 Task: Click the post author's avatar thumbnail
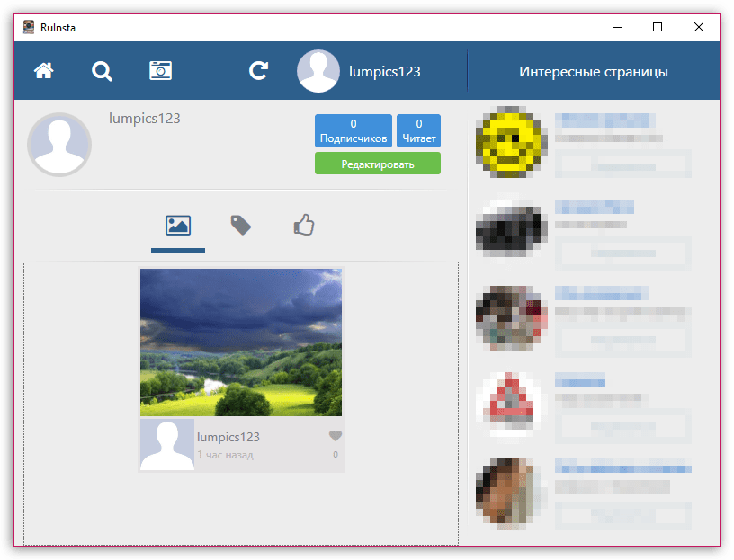coord(167,444)
